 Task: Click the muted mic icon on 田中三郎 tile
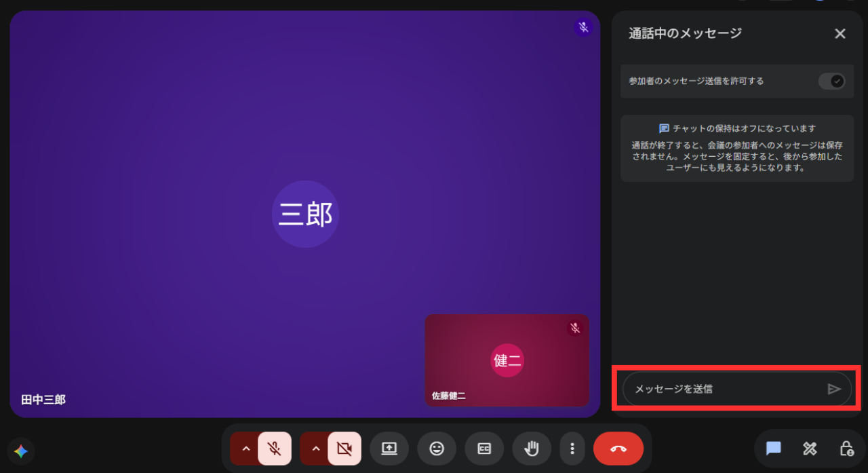583,28
